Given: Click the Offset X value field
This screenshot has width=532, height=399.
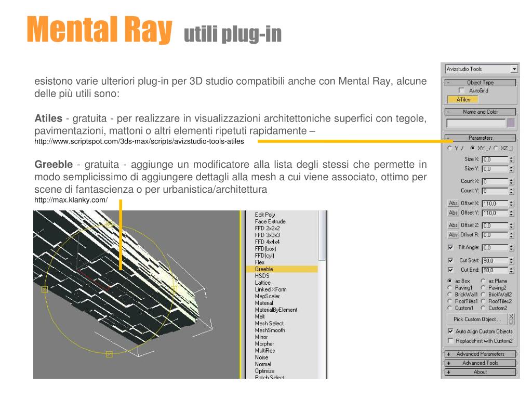Looking at the screenshot, I should 495,204.
